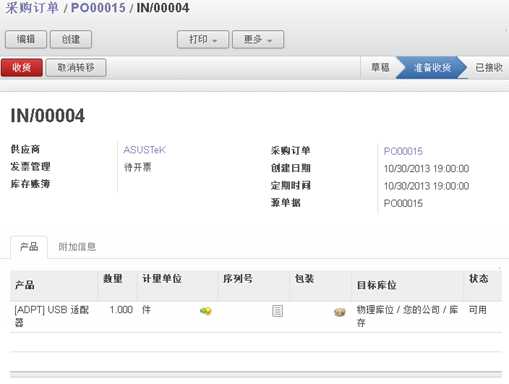Select the 草稿 status step
This screenshot has height=384, width=509.
tap(380, 68)
